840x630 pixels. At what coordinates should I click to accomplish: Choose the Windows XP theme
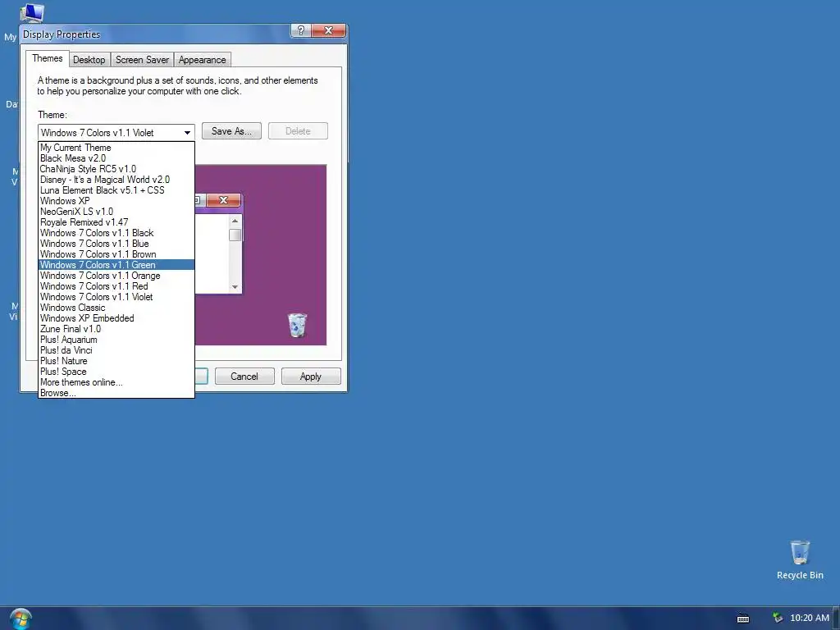(x=116, y=201)
